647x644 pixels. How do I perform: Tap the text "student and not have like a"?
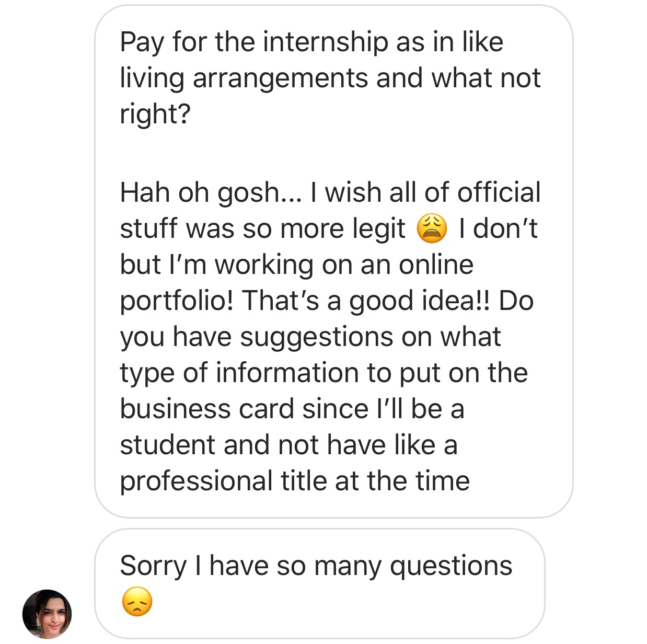click(288, 445)
